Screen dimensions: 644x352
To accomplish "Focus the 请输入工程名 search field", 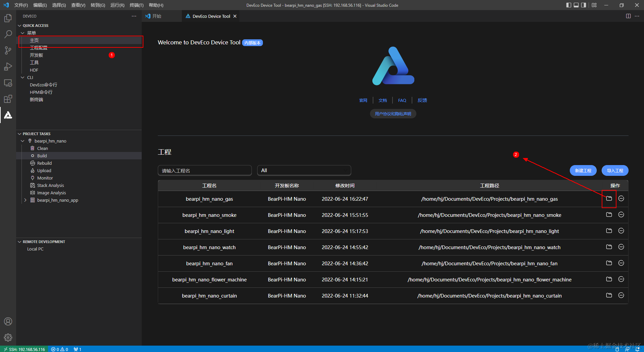I will point(205,170).
